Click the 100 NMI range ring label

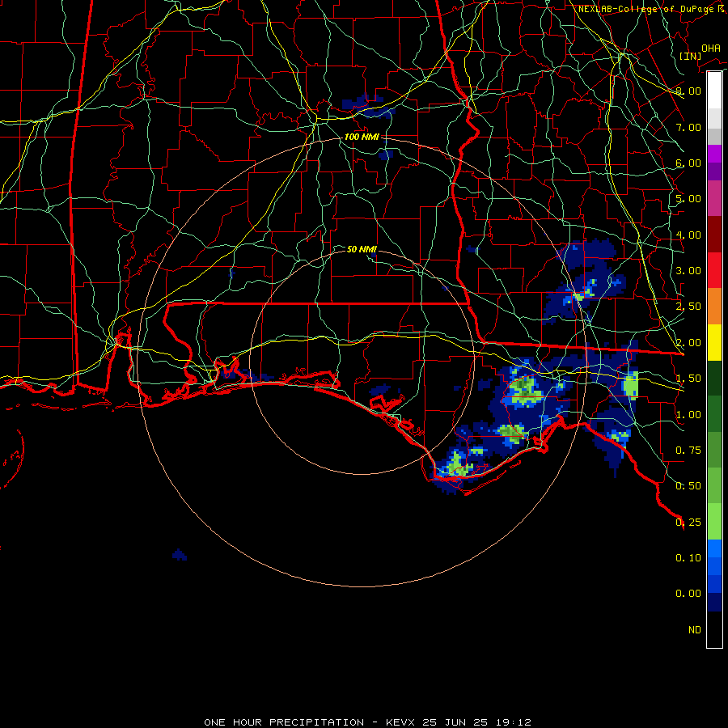pyautogui.click(x=362, y=137)
